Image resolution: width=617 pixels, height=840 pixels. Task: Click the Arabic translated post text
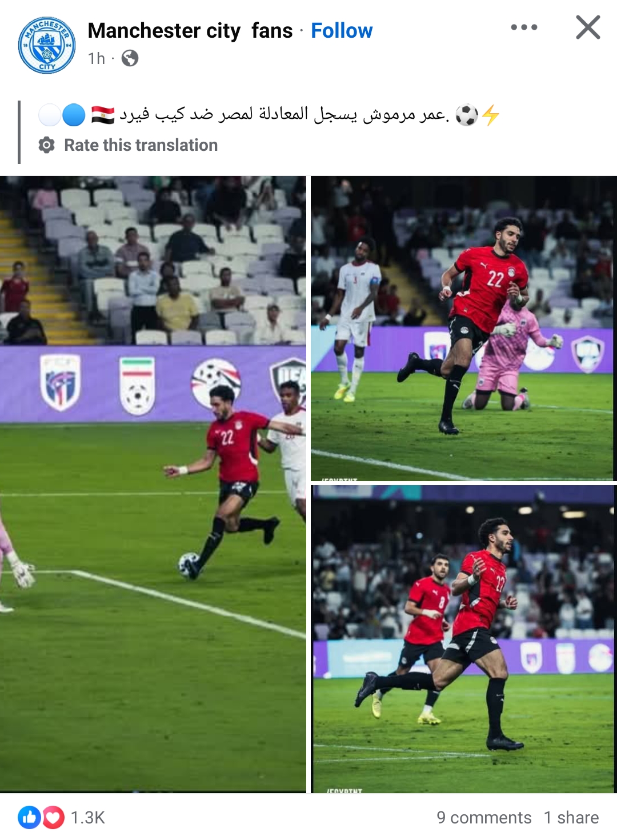coord(285,114)
